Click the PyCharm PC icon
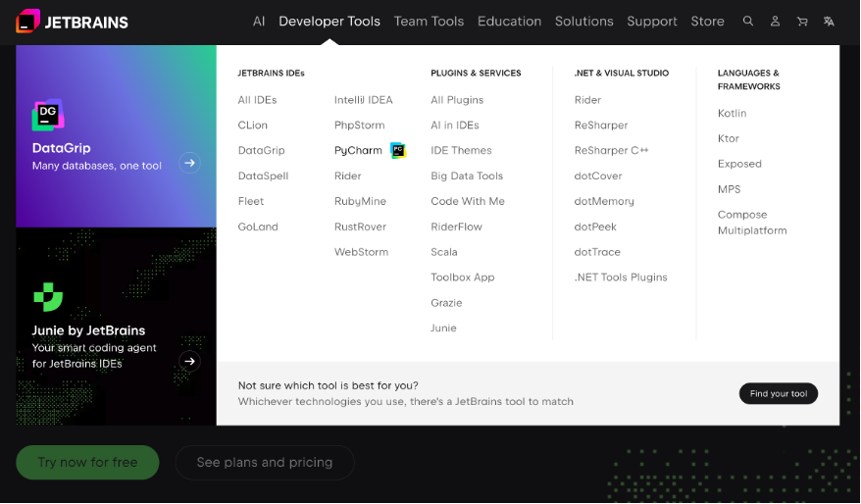 [398, 150]
